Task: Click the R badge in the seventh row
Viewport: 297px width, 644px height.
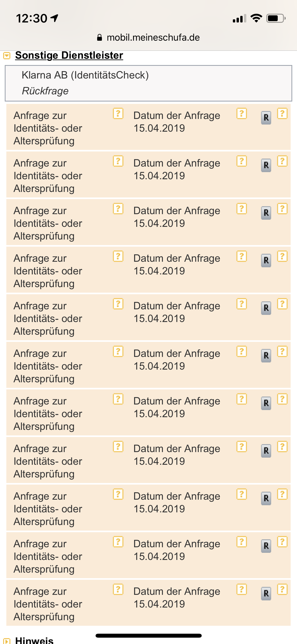Action: pos(266,403)
